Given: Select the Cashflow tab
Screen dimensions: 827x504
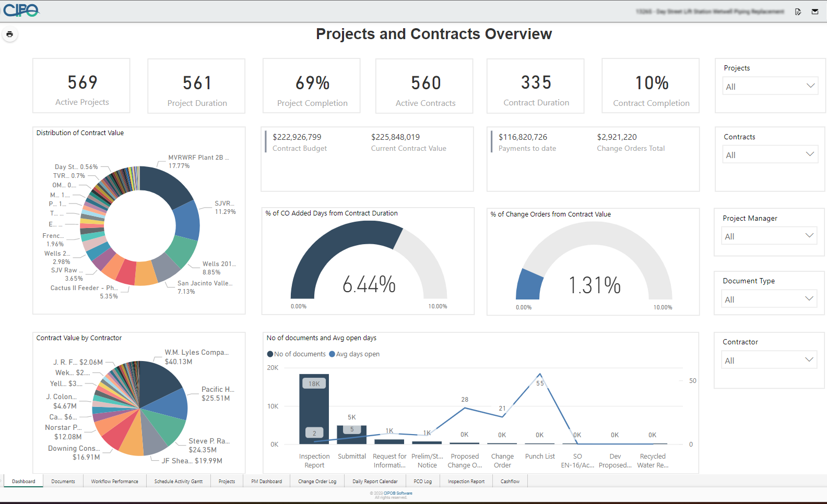Looking at the screenshot, I should (x=510, y=482).
